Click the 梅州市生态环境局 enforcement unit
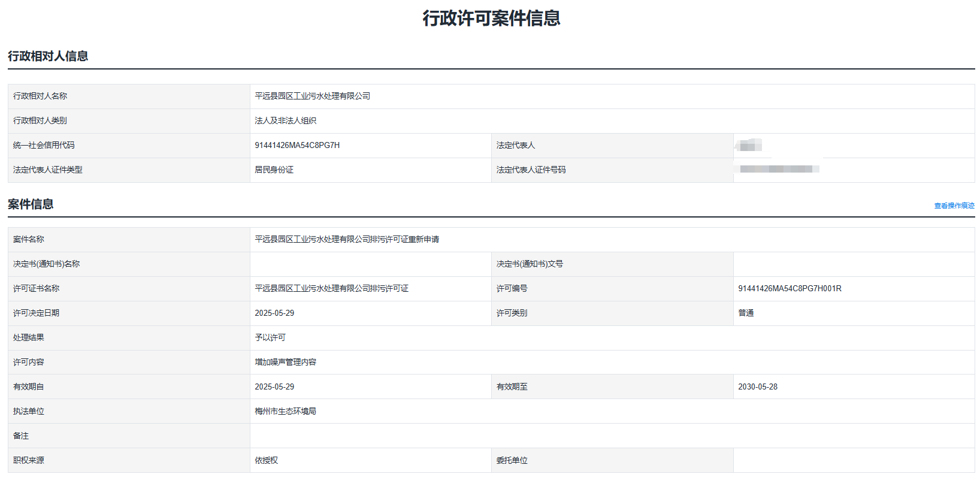The image size is (980, 477). [x=285, y=412]
